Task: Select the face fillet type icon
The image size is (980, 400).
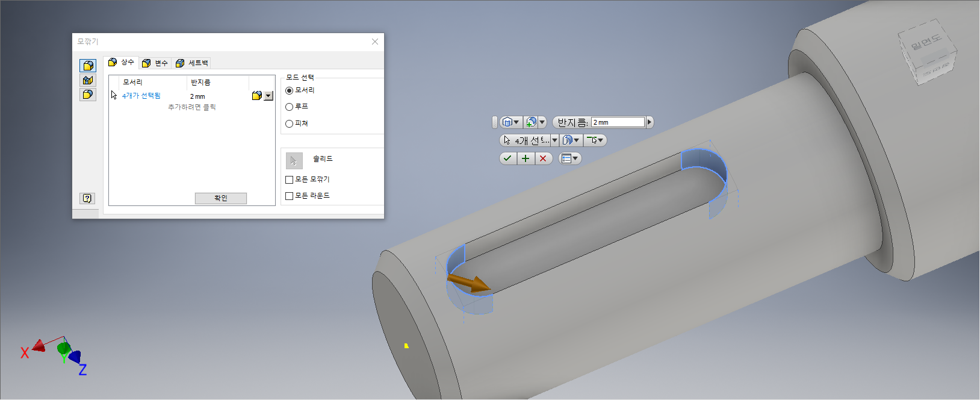Action: tap(88, 80)
